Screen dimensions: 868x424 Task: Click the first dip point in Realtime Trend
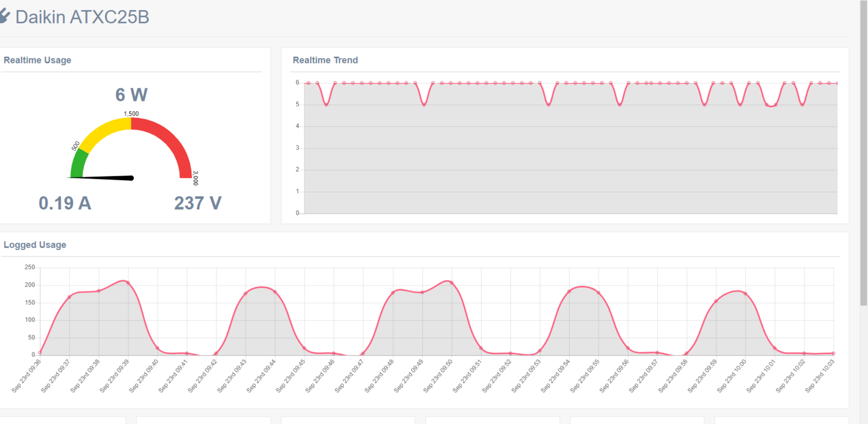(326, 105)
